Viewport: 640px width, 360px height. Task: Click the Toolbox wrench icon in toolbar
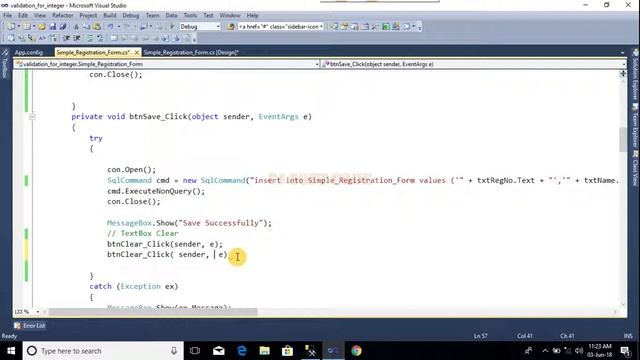375,27
